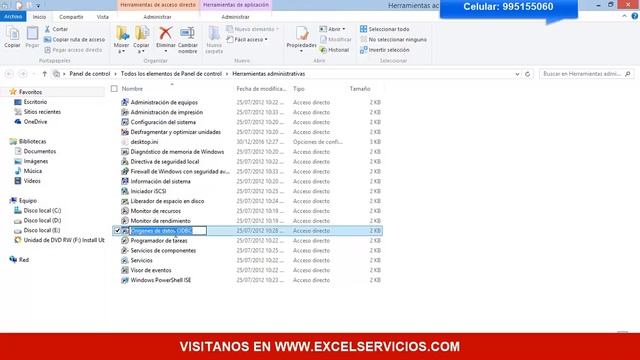Screen dimensions: 640x360
Task: Click the Cambiar nombre icon
Action: click(187, 34)
